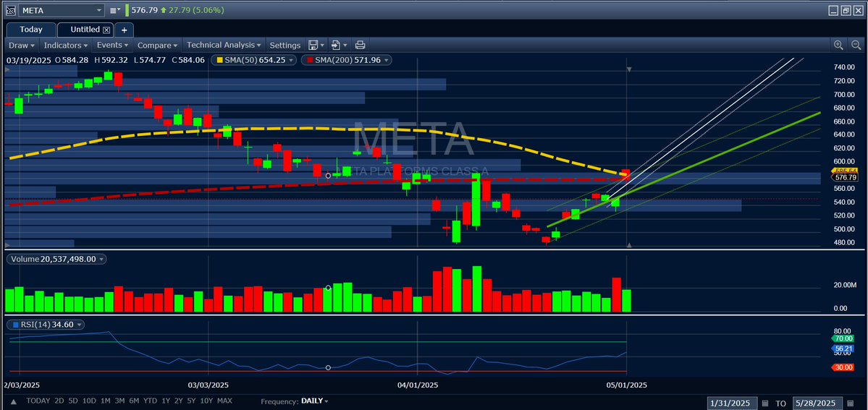Select the 5D time range
The height and width of the screenshot is (410, 868).
tap(74, 401)
